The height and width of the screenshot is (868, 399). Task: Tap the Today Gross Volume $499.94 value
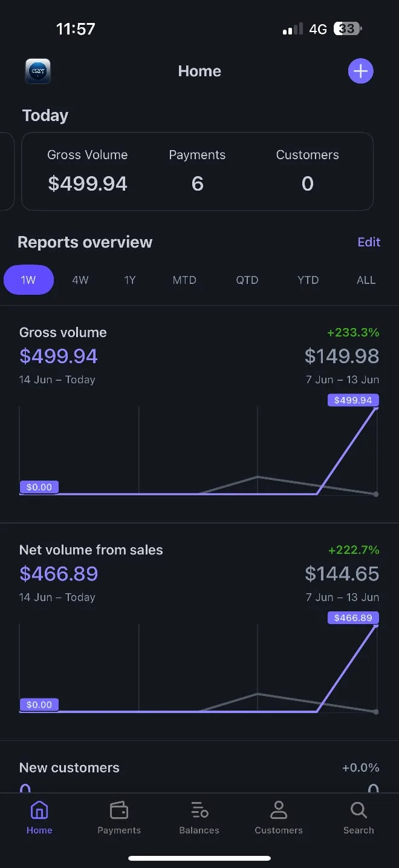tap(88, 184)
